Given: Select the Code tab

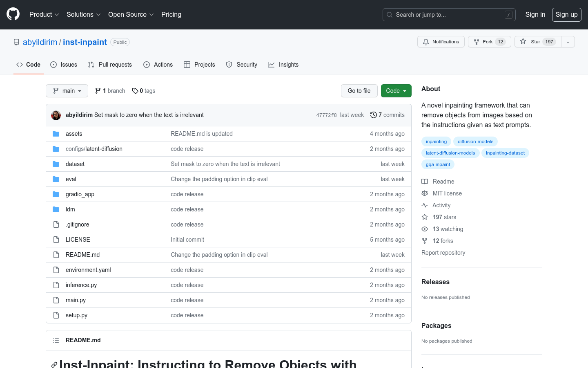Looking at the screenshot, I should point(28,65).
